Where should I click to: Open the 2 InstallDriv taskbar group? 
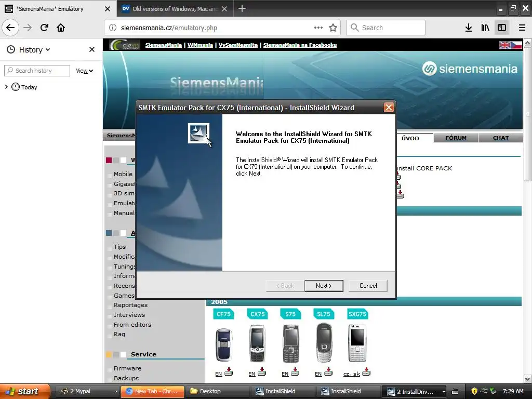pyautogui.click(x=415, y=391)
